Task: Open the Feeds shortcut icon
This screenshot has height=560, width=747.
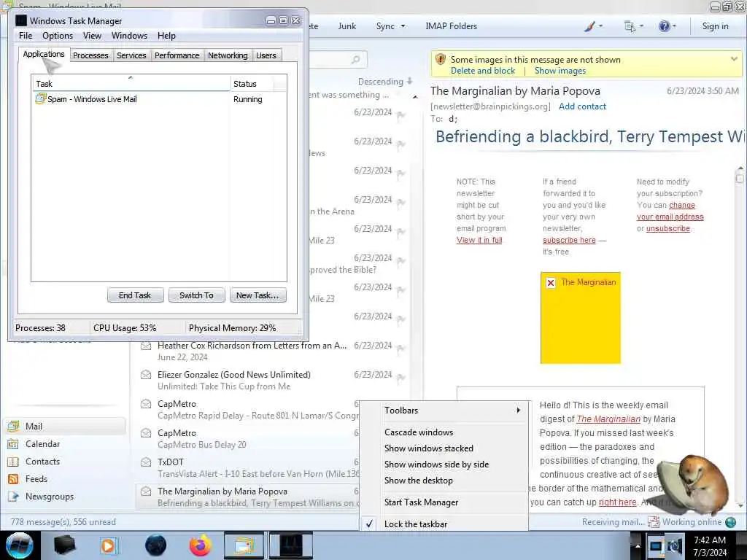Action: [13, 479]
